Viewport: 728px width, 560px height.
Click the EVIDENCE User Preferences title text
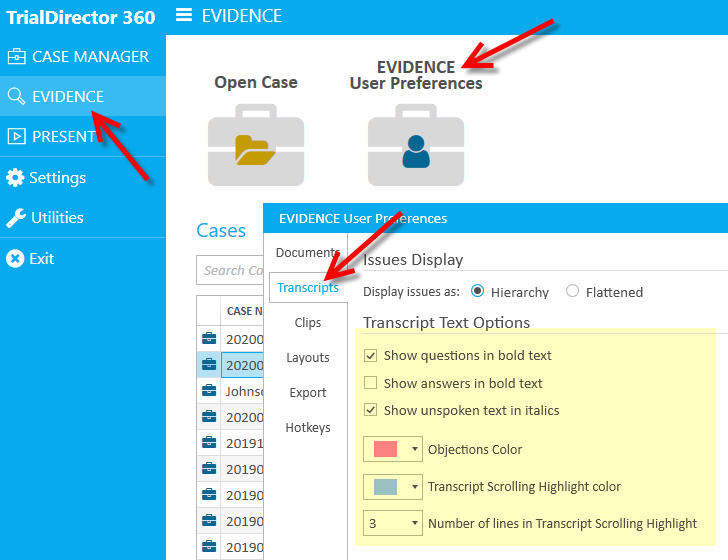click(416, 75)
